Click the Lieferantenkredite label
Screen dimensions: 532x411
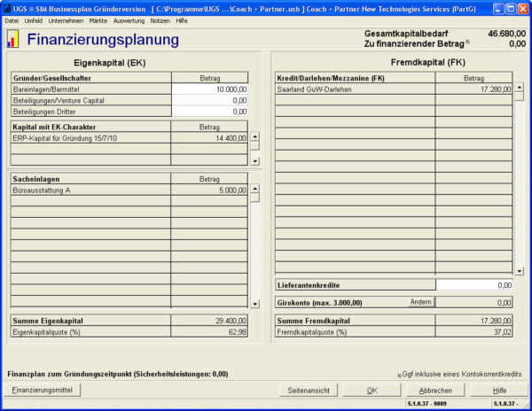click(309, 285)
